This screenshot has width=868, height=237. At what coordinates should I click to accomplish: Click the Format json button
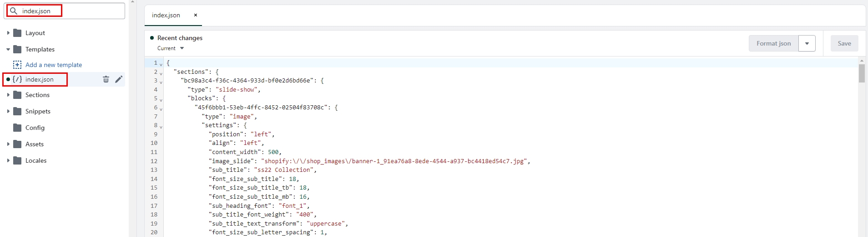(x=773, y=44)
